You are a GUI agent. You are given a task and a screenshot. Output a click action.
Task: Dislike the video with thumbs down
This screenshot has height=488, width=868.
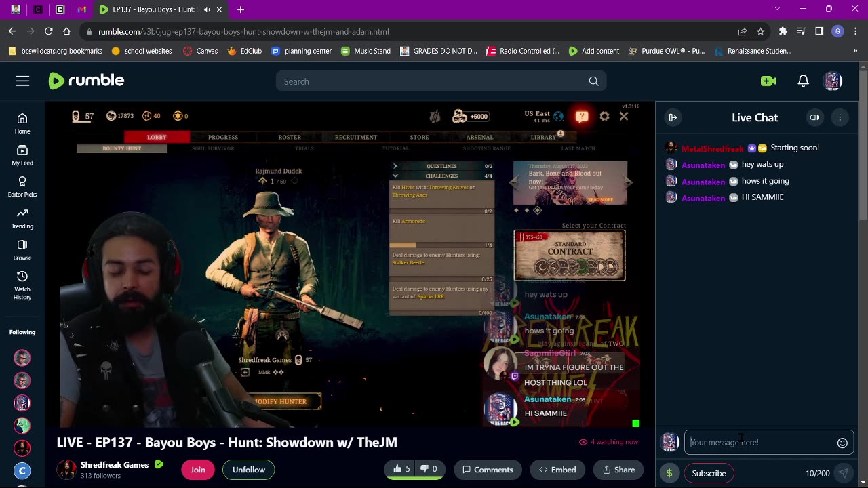coord(429,469)
